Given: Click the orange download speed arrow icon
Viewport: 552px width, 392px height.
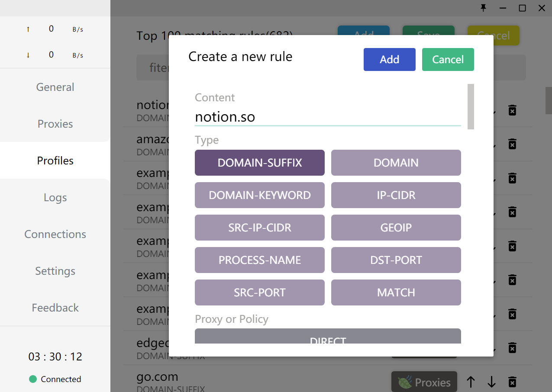Looking at the screenshot, I should 28,55.
